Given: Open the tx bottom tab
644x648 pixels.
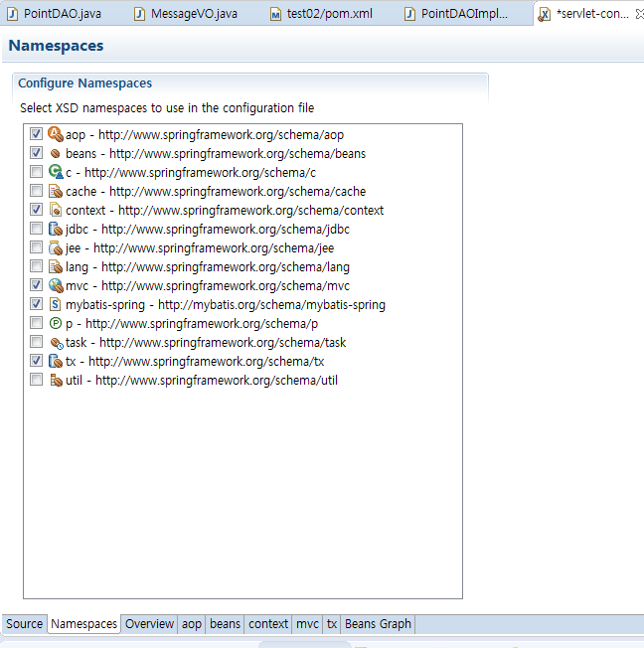Looking at the screenshot, I should (332, 623).
